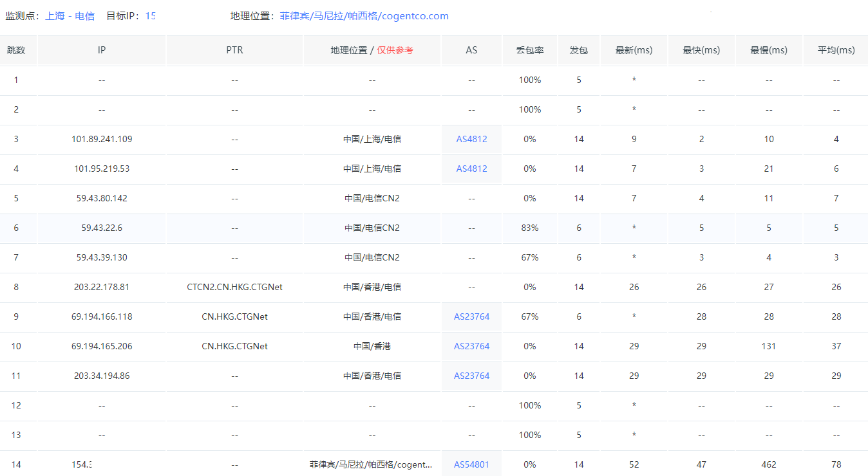Viewport: 868px width, 476px height.
Task: Click location 中国/香港/电信 for 203.22.178.81
Action: [372, 287]
